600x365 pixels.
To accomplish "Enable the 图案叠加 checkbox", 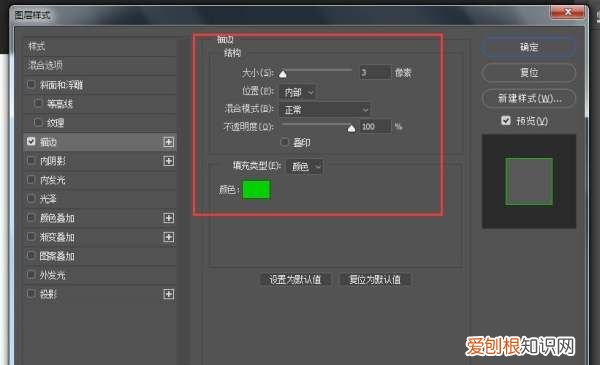I will tap(31, 255).
